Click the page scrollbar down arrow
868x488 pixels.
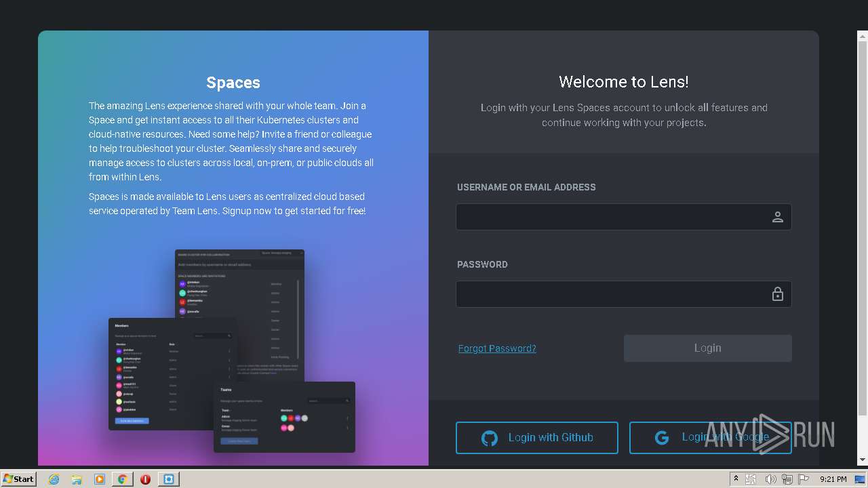[x=863, y=460]
